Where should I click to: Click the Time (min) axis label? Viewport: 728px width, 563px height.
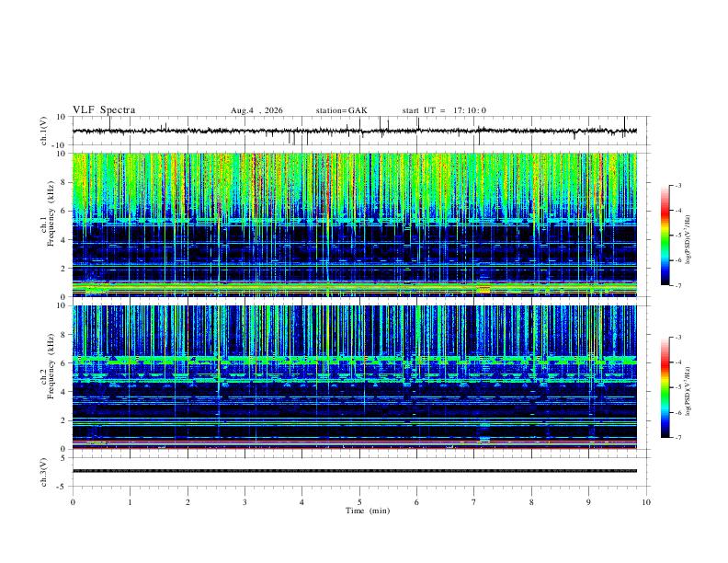click(x=368, y=511)
